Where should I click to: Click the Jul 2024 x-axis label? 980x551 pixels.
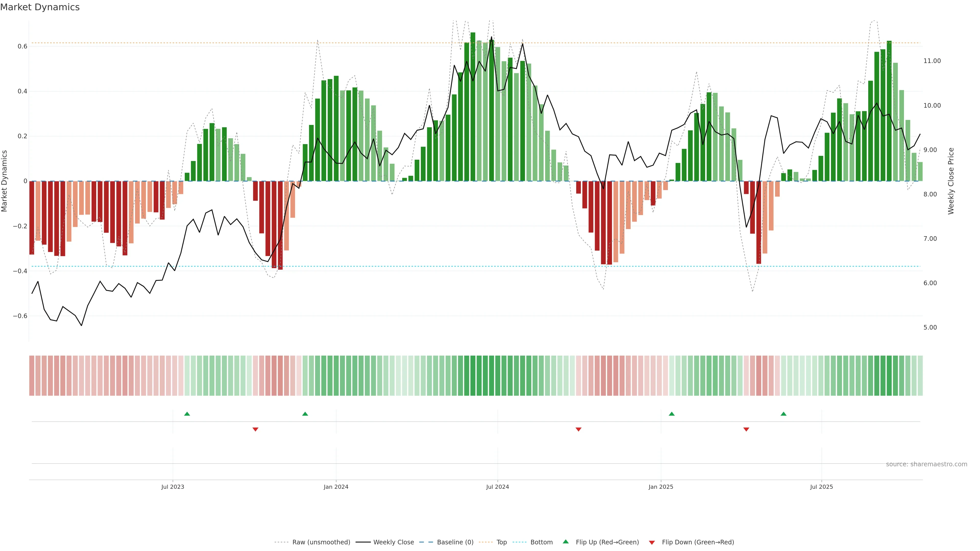tap(497, 487)
